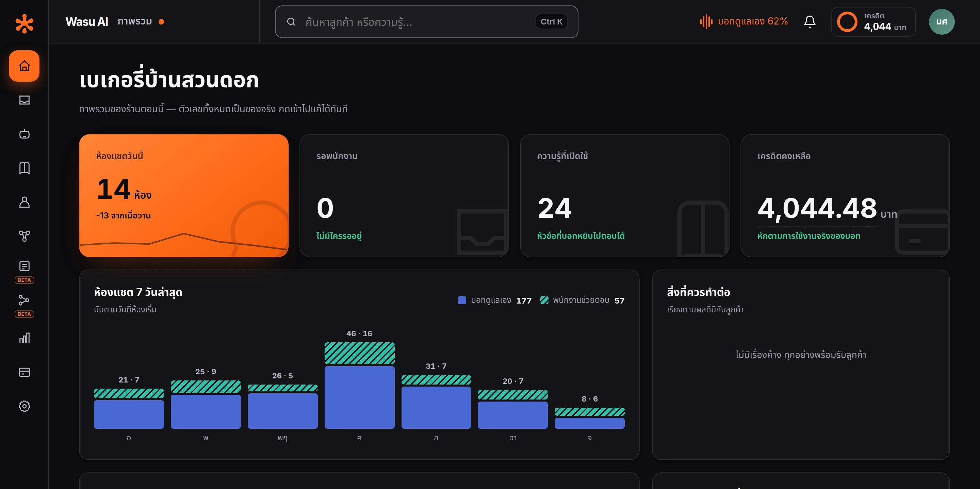Open the customers person sidebar icon
The width and height of the screenshot is (980, 489).
24,202
